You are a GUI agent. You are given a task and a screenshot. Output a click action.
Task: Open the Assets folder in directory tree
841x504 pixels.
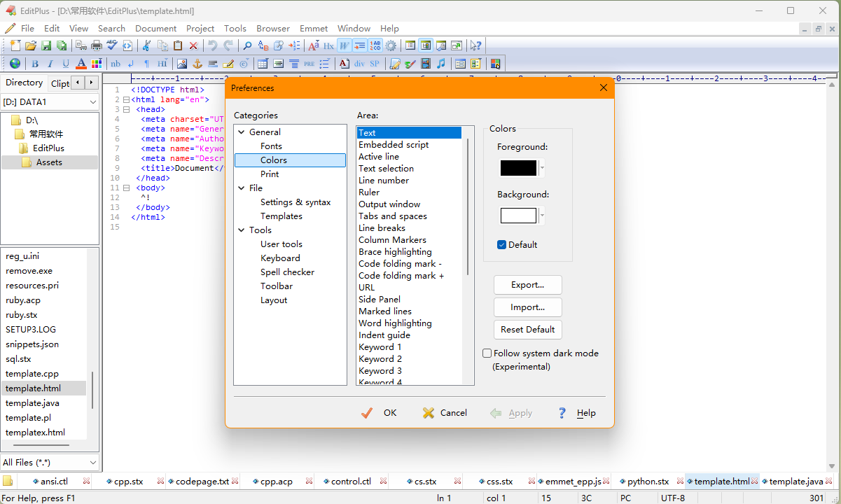pos(49,162)
